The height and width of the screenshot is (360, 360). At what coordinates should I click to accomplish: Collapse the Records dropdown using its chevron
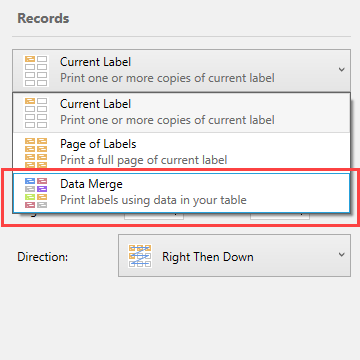point(341,70)
